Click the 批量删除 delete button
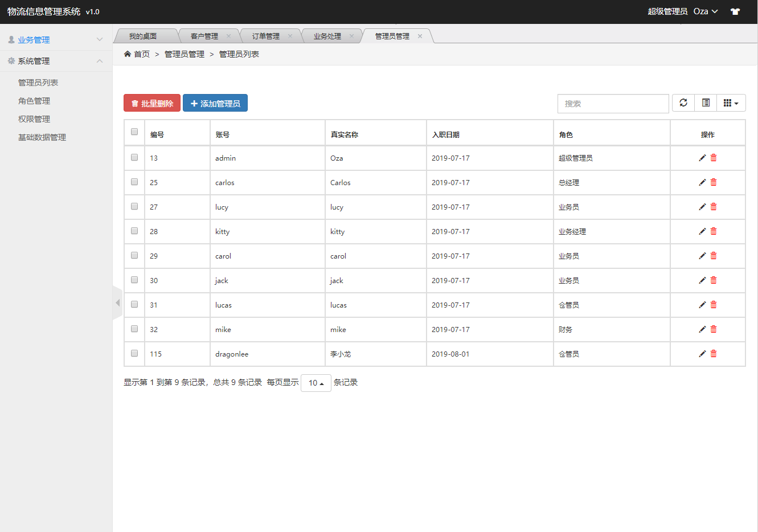Image resolution: width=758 pixels, height=532 pixels. (x=151, y=103)
